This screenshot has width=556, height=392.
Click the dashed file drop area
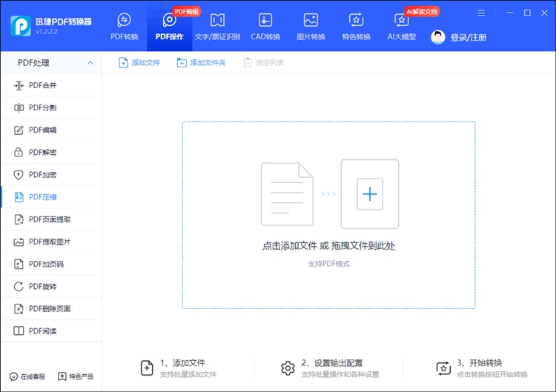(x=328, y=282)
